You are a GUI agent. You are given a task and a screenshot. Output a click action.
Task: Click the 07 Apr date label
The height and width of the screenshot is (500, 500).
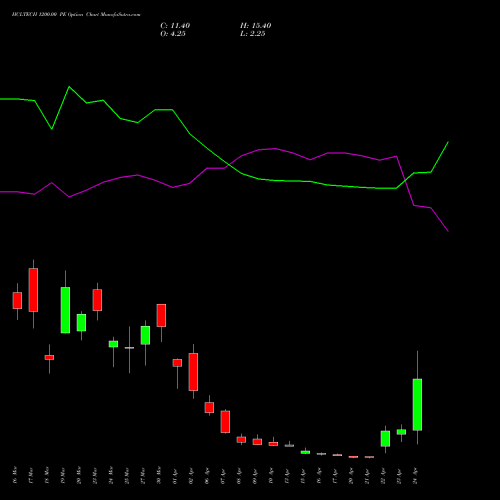pos(223,476)
